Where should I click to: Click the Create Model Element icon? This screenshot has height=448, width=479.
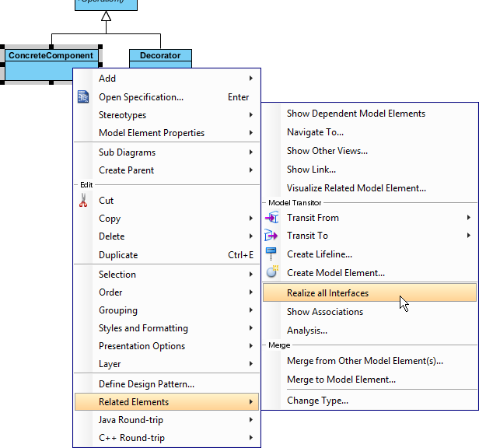[271, 272]
